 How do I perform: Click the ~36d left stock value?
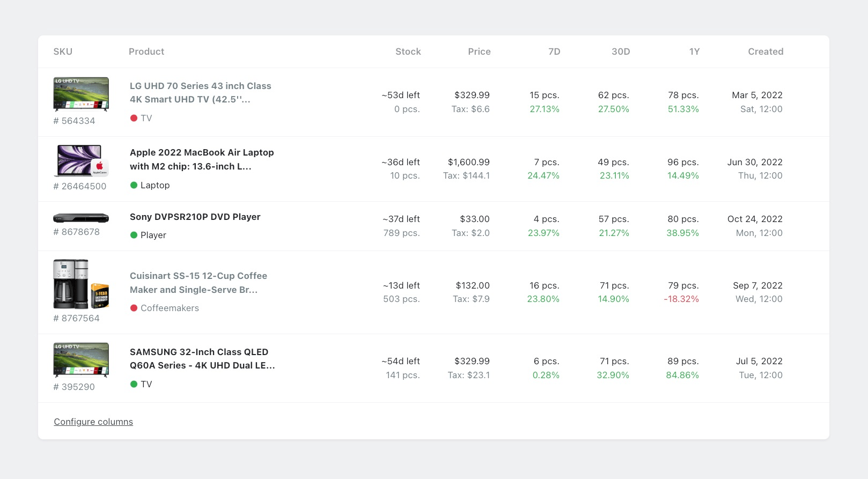pos(401,162)
